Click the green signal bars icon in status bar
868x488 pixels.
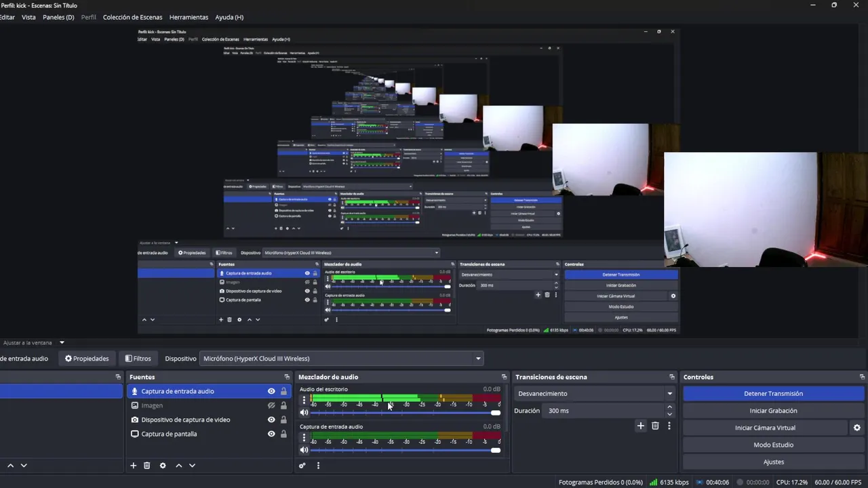(653, 483)
